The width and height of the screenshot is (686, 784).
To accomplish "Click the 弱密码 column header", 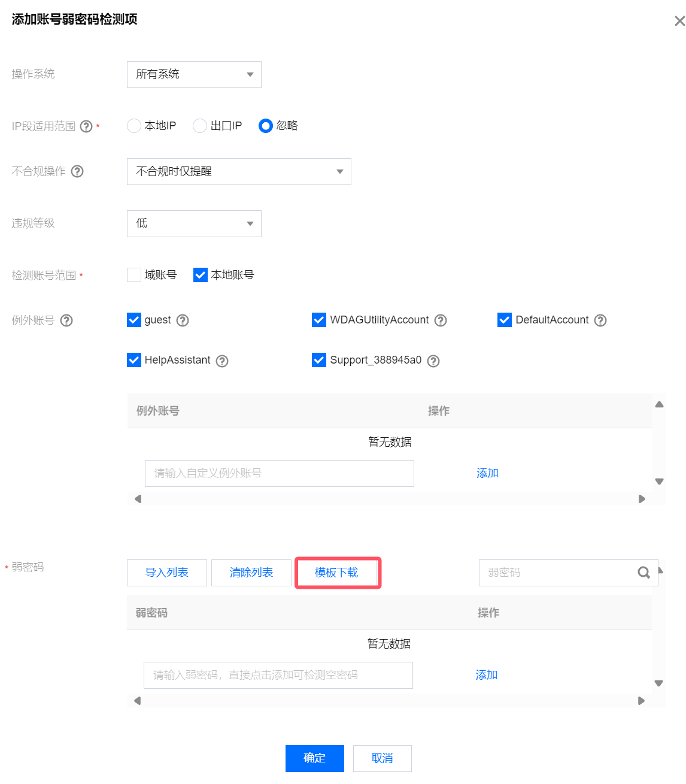I will (151, 613).
